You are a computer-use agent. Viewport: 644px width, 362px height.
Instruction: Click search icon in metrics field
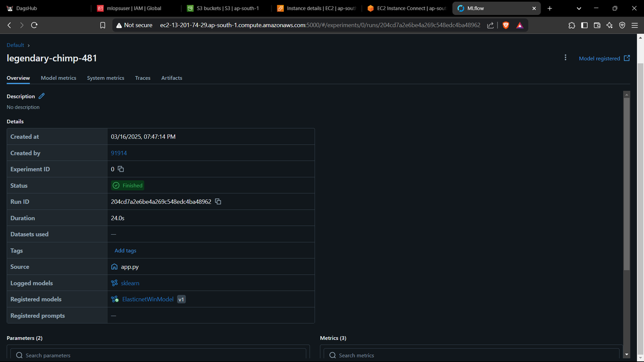pos(333,355)
